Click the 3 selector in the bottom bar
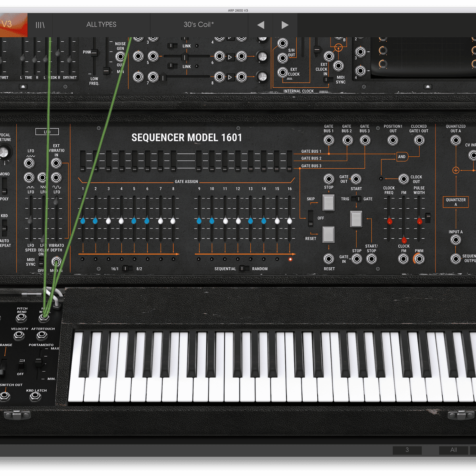Viewport: 476px width, 476px height. 407,450
